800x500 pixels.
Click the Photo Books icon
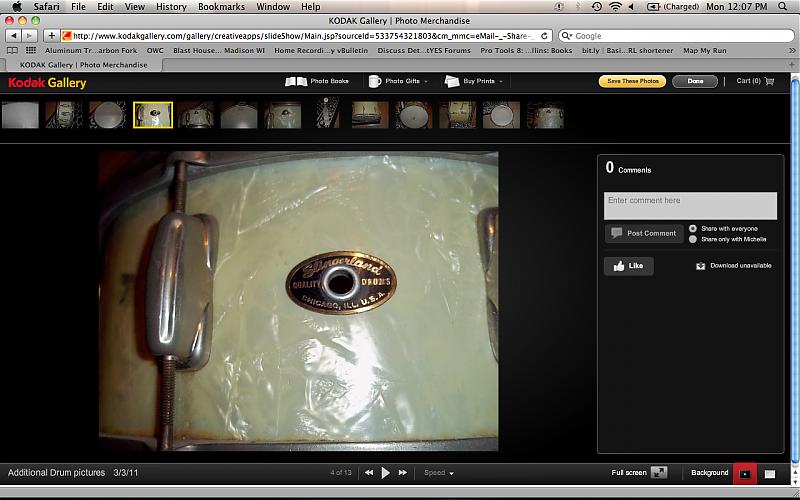[296, 81]
